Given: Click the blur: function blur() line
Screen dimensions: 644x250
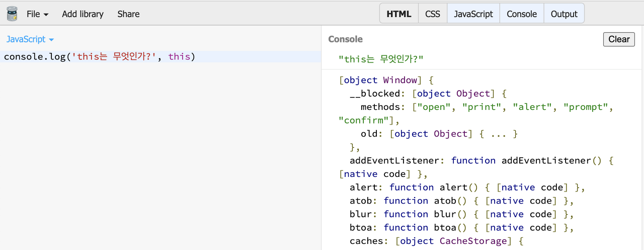Looking at the screenshot, I should (462, 214).
